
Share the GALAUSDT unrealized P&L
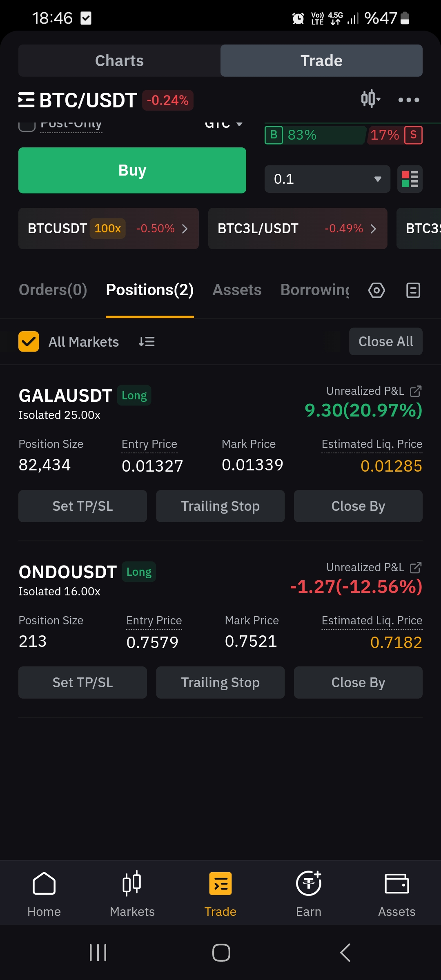(416, 391)
